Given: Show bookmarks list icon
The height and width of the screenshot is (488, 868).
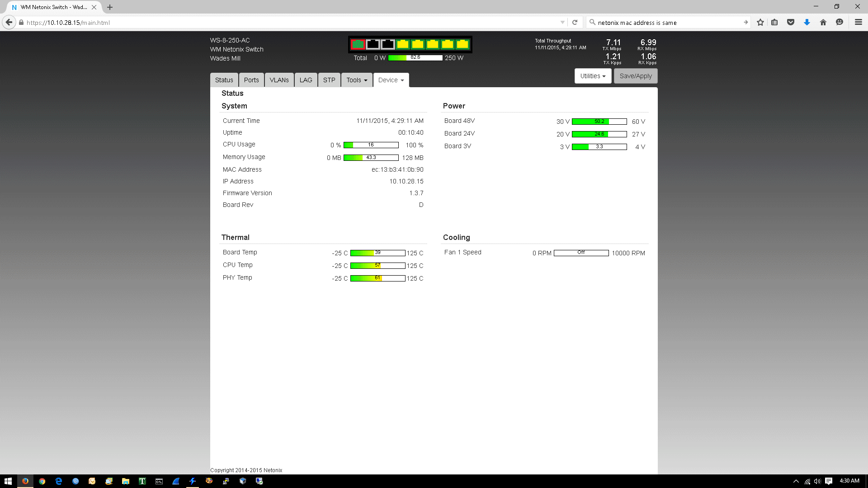Looking at the screenshot, I should coord(774,22).
